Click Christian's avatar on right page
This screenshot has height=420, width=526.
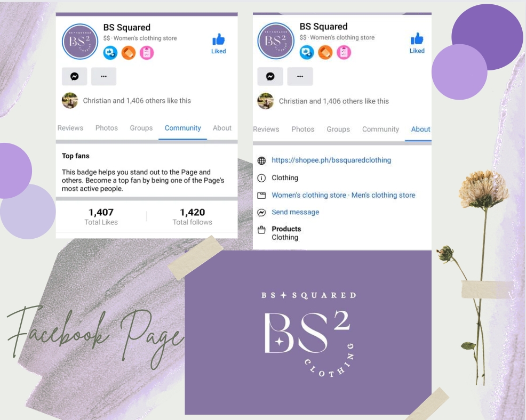[265, 101]
